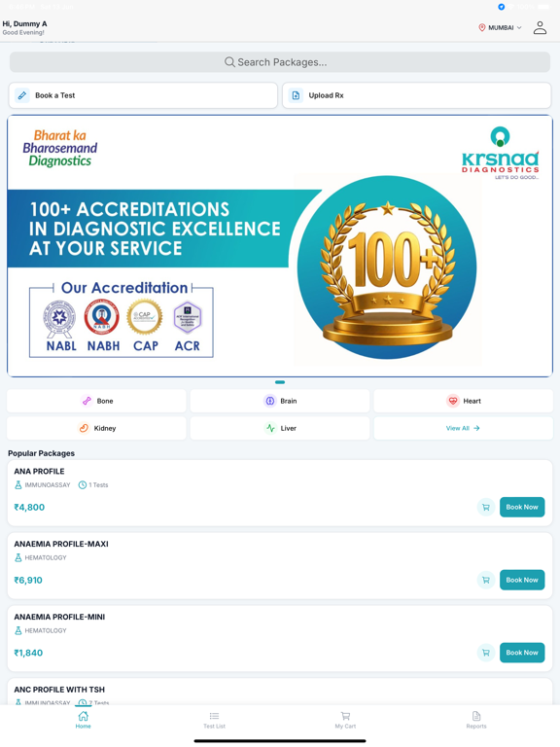Click the Popular Packages heading
Image resolution: width=560 pixels, height=747 pixels.
coord(42,453)
